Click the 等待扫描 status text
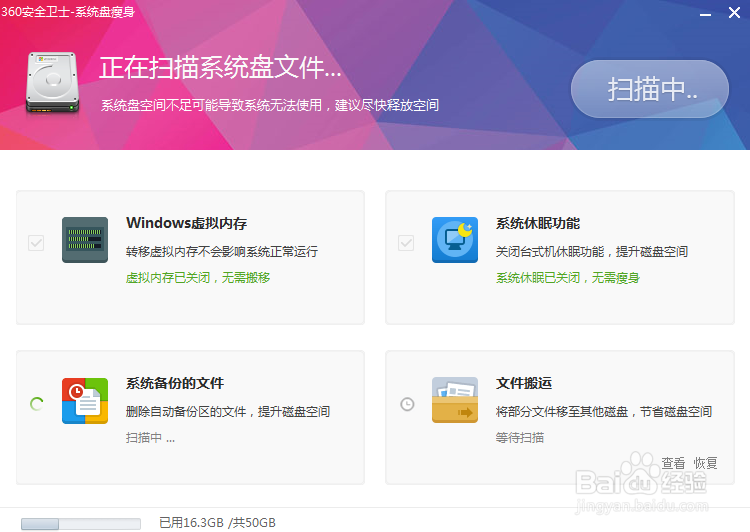The width and height of the screenshot is (750, 532). [520, 438]
